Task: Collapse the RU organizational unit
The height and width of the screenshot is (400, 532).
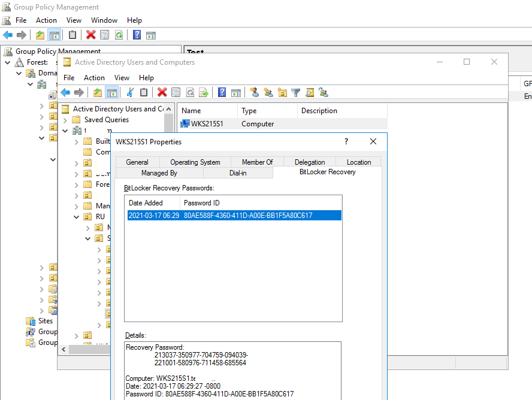Action: coord(77,217)
